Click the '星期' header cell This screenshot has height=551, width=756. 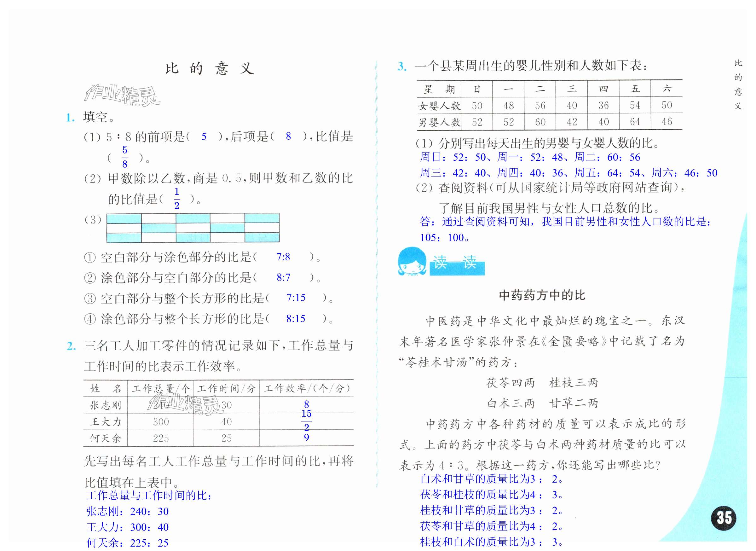pyautogui.click(x=439, y=89)
